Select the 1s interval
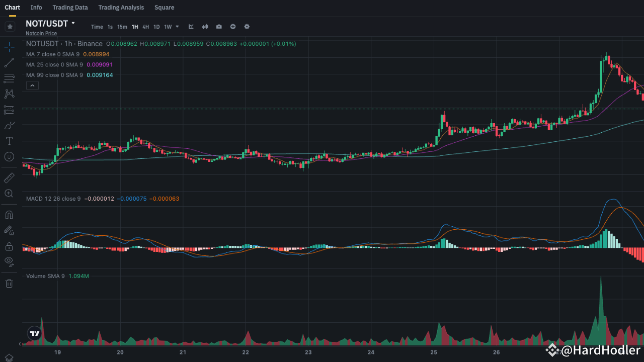Image resolution: width=644 pixels, height=362 pixels. [110, 27]
